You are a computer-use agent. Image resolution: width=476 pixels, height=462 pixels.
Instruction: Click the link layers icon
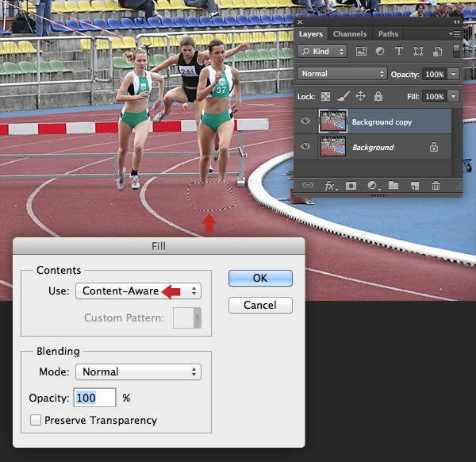(308, 185)
